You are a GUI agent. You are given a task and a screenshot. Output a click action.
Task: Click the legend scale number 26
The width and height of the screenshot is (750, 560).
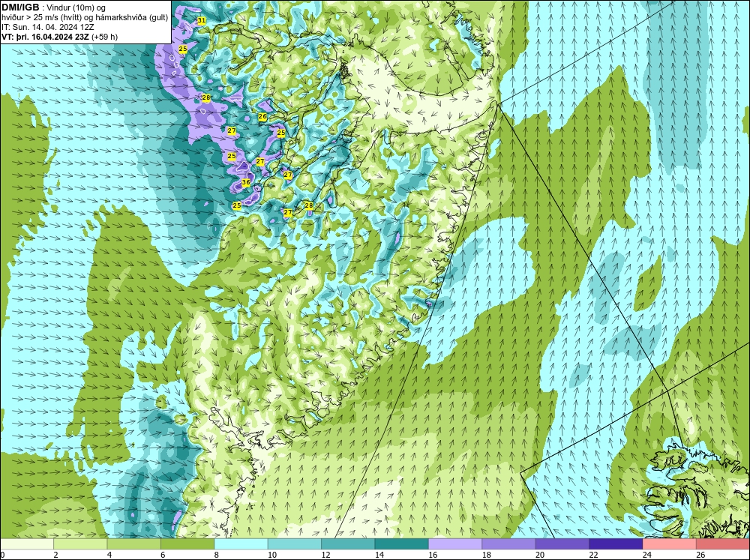pos(700,555)
